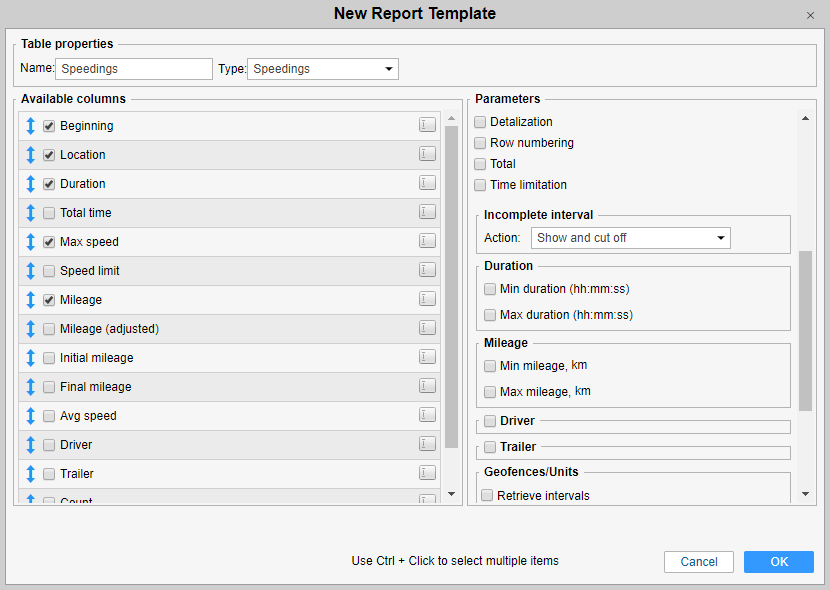Click the rename icon beside Max speed
The width and height of the screenshot is (830, 590).
click(x=427, y=241)
